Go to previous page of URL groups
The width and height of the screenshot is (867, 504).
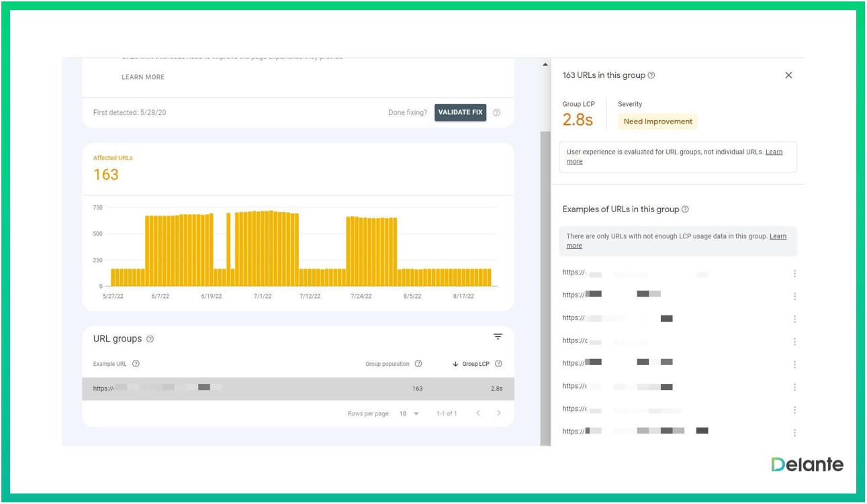(x=478, y=413)
